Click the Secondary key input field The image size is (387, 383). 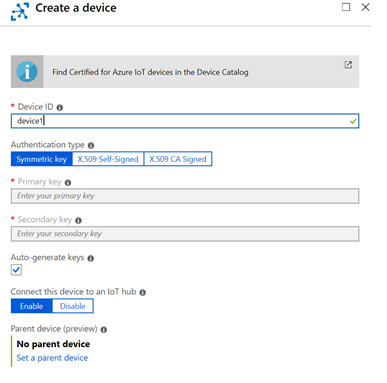pos(185,234)
